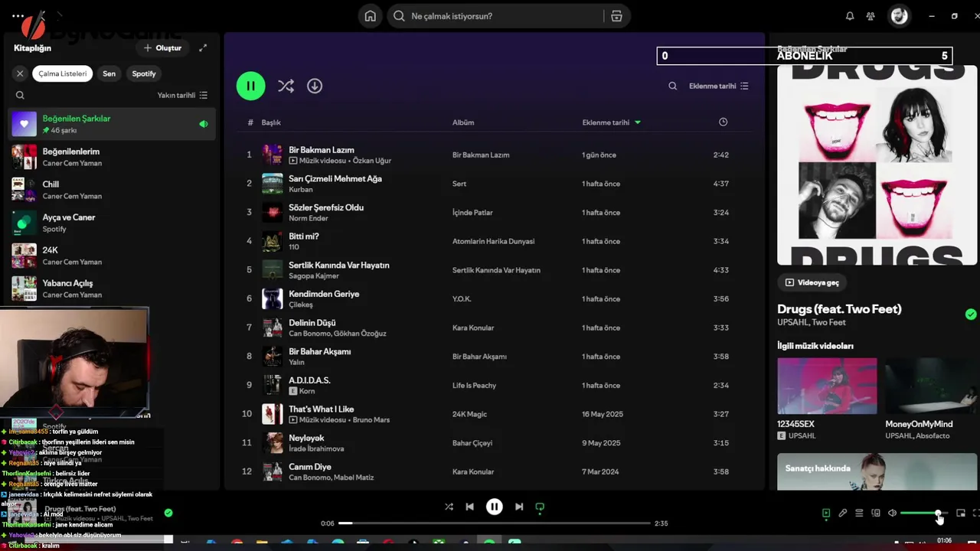This screenshot has width=980, height=551.
Task: Skip to previous track
Action: [x=469, y=507]
